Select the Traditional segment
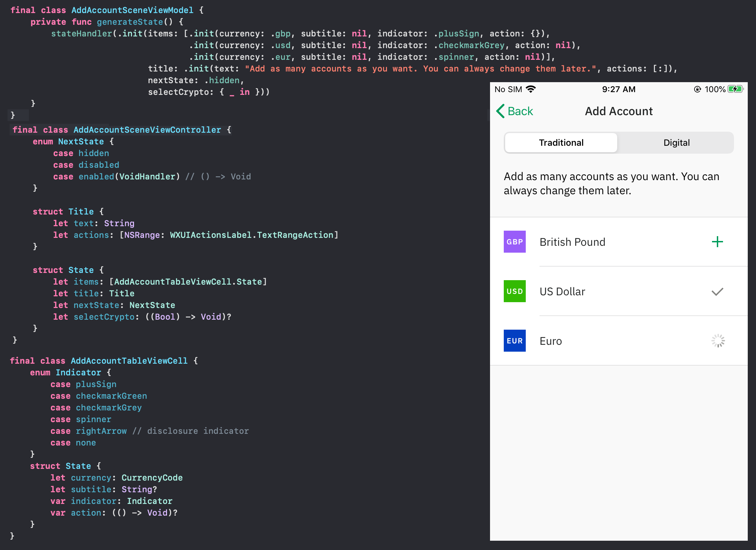 (x=561, y=143)
